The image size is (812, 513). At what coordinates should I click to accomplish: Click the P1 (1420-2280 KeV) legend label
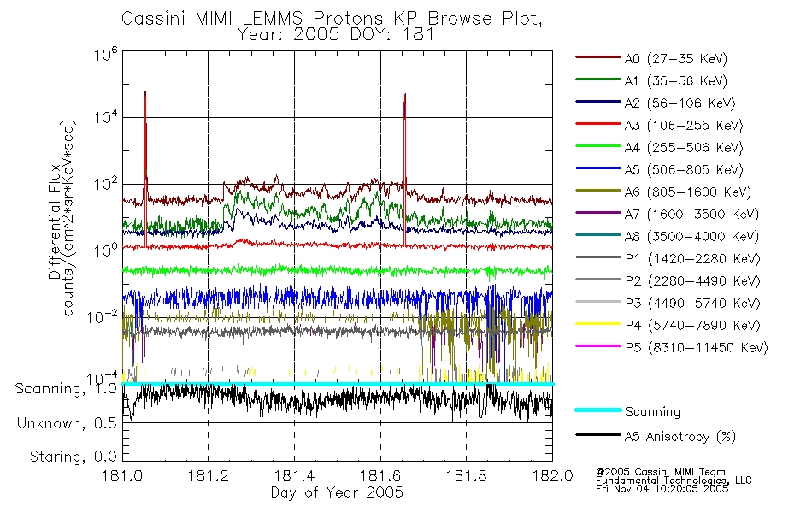692,259
